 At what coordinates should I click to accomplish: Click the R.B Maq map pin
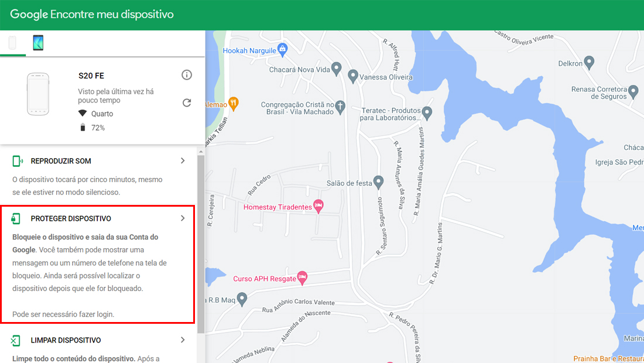[x=242, y=299]
